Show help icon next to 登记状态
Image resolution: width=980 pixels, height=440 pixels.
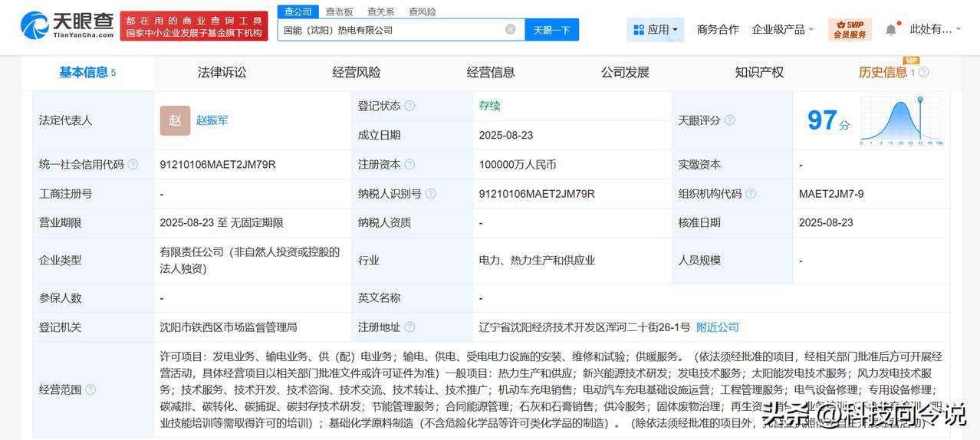pyautogui.click(x=409, y=106)
